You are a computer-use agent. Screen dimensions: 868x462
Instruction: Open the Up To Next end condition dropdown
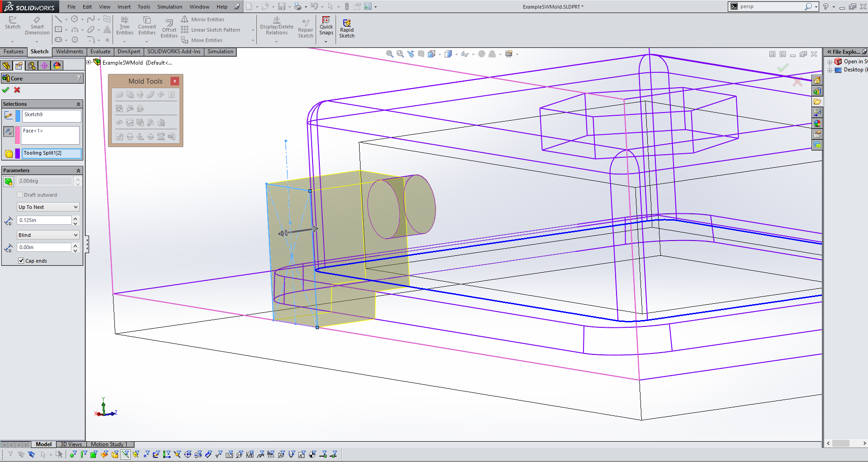[x=48, y=207]
